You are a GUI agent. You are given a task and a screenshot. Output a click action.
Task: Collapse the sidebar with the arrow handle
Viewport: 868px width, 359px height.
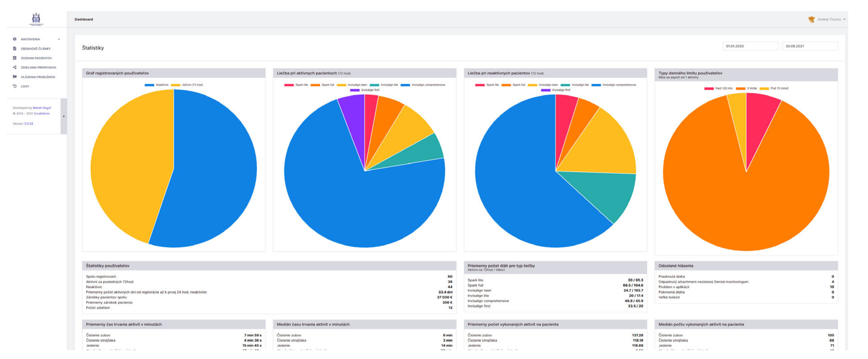pyautogui.click(x=64, y=116)
